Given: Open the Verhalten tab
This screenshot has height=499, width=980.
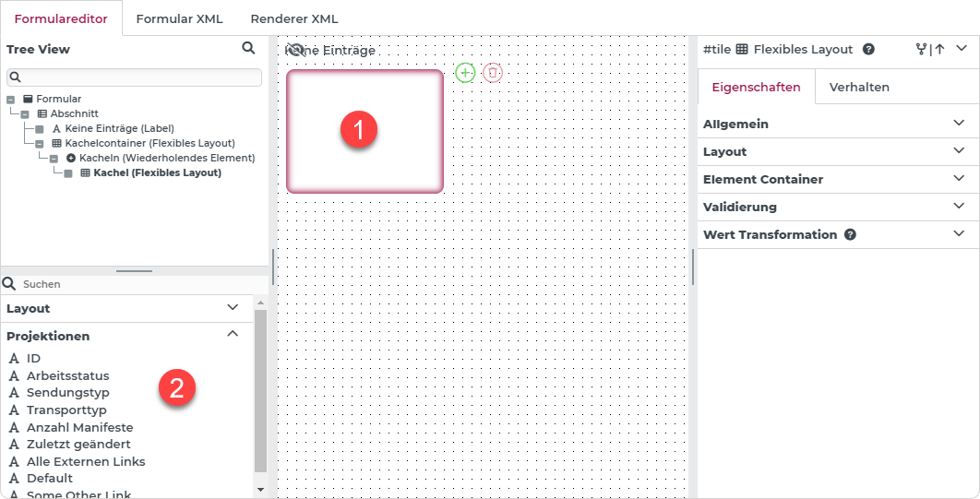Looking at the screenshot, I should pyautogui.click(x=859, y=88).
